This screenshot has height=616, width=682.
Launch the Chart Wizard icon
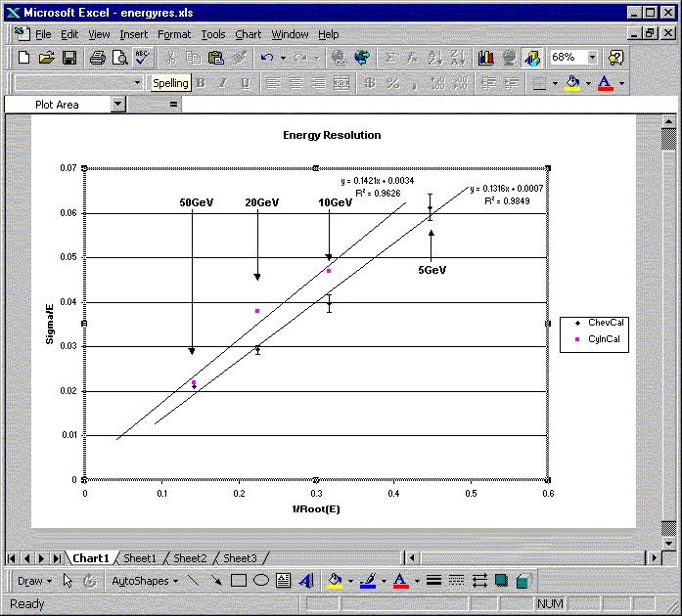point(486,58)
